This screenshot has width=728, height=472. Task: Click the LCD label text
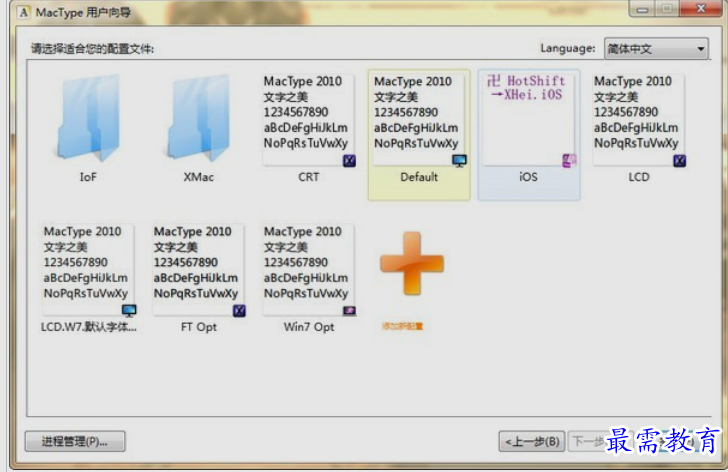(639, 177)
